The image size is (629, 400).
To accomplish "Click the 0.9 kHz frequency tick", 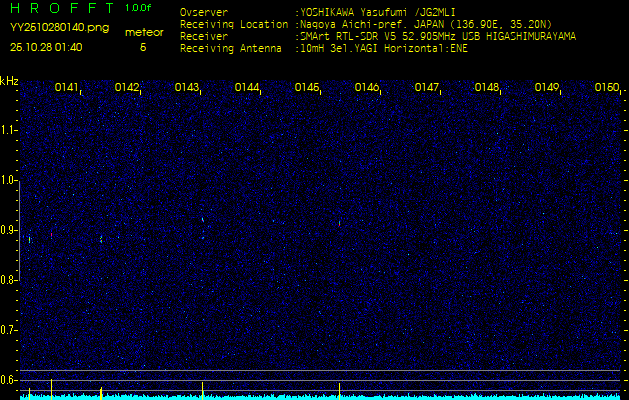I will pos(9,230).
